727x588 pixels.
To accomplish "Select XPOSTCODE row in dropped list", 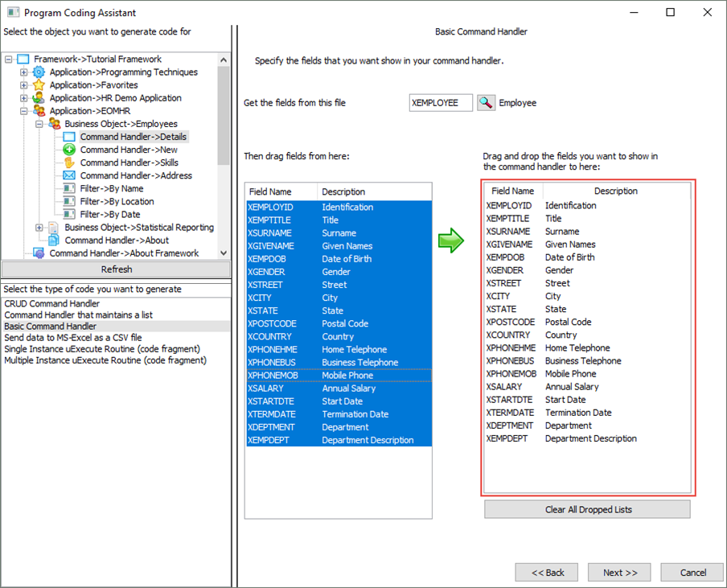I will pyautogui.click(x=587, y=322).
